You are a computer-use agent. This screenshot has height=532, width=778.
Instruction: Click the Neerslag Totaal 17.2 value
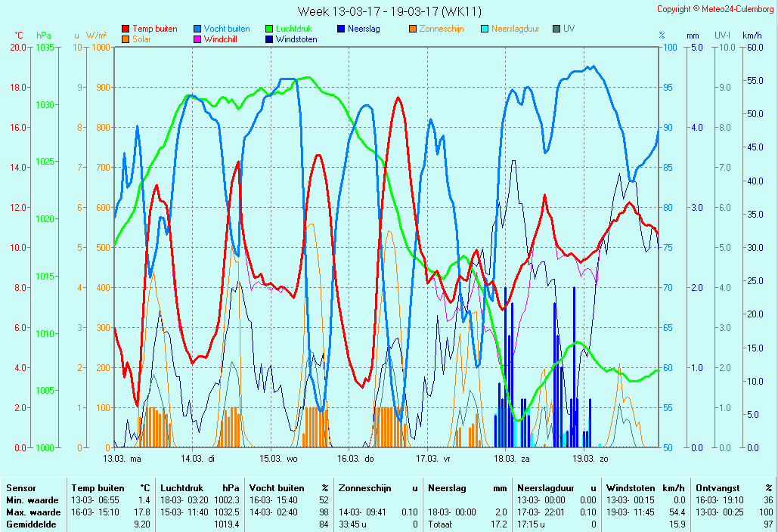(x=501, y=524)
